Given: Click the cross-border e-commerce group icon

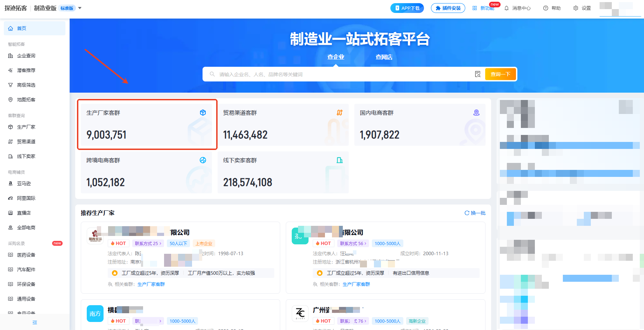Looking at the screenshot, I should [x=203, y=160].
